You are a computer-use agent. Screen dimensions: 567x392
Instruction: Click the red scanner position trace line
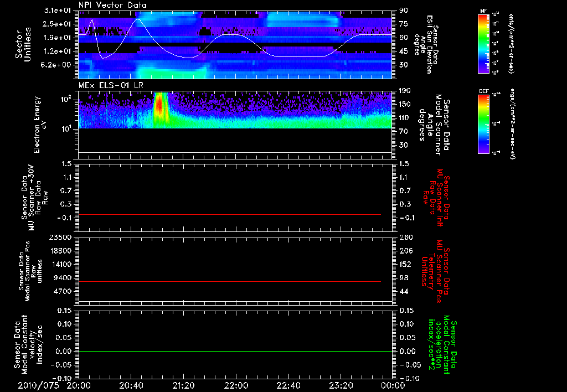[230, 281]
